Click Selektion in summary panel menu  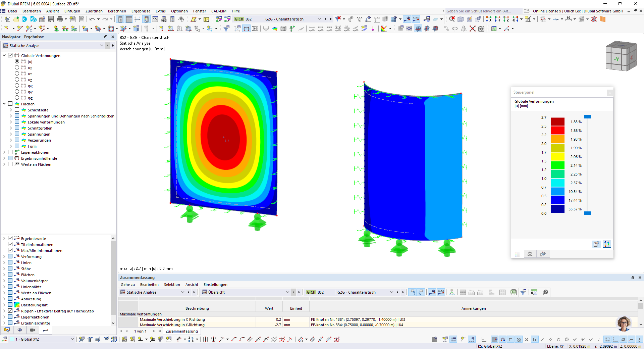pos(172,285)
